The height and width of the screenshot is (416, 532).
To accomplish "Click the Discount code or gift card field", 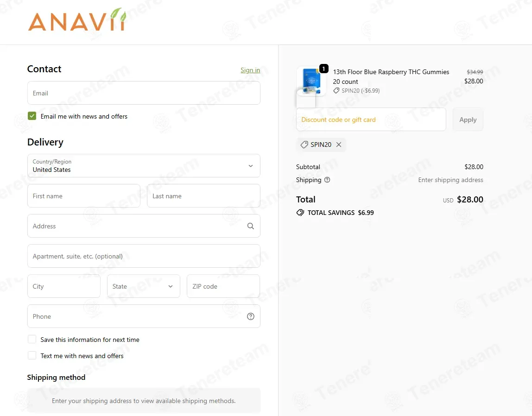I will [371, 120].
